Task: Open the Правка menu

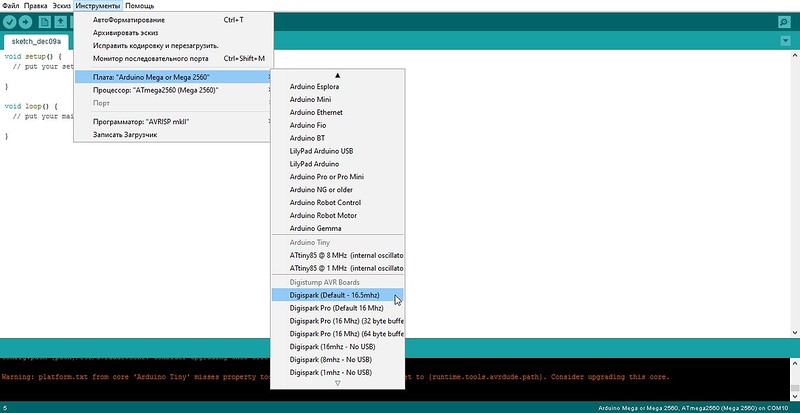Action: point(36,6)
